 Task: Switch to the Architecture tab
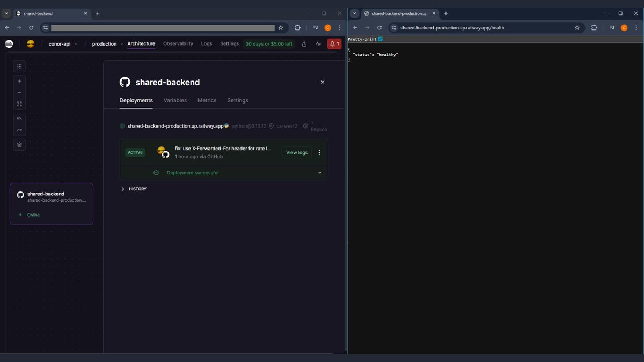point(141,44)
